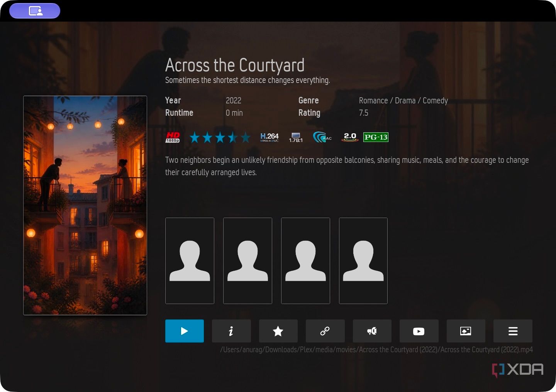Click the plot summary beginning "Two neighbors begin"
Viewport: 556px width, 392px height.
tap(347, 166)
